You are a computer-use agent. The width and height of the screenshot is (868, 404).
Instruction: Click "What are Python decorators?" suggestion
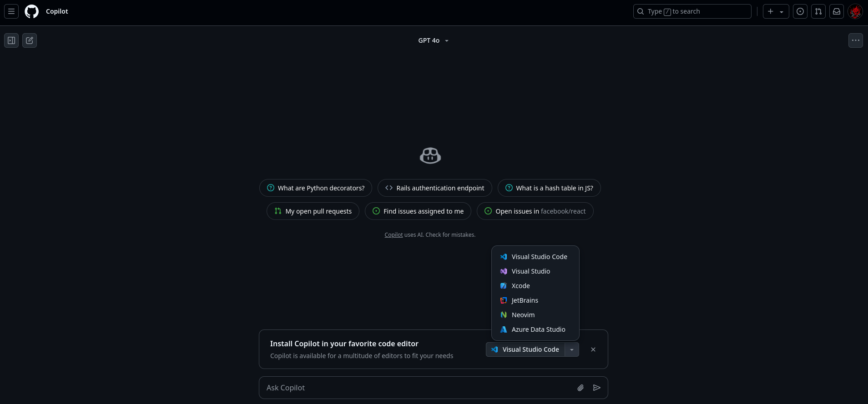pos(316,188)
